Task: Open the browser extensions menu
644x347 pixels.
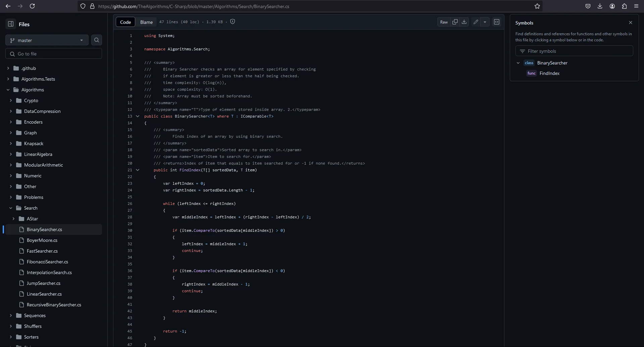Action: [624, 6]
